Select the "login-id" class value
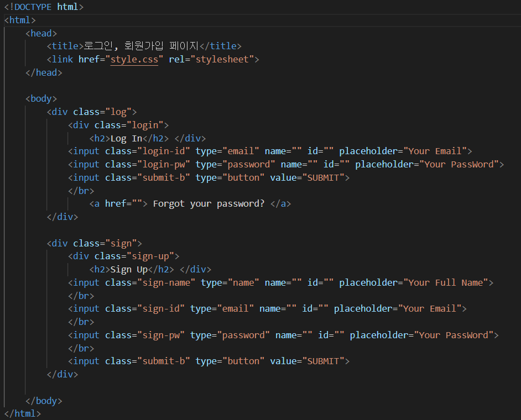 click(x=164, y=151)
